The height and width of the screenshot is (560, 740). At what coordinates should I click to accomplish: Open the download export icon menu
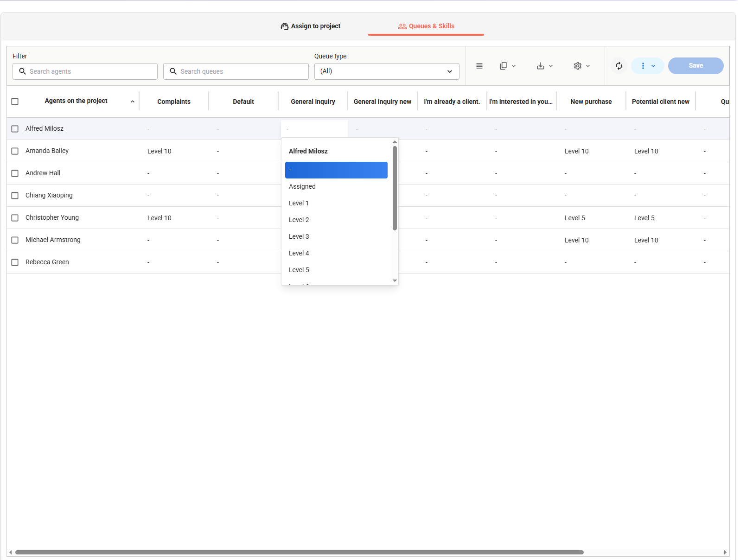544,66
